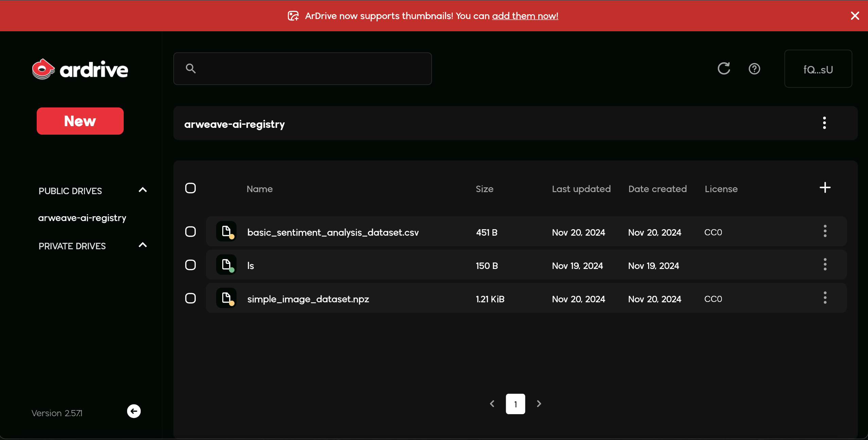Click the refresh sync icon
Screen dimensions: 868x440
tap(724, 69)
